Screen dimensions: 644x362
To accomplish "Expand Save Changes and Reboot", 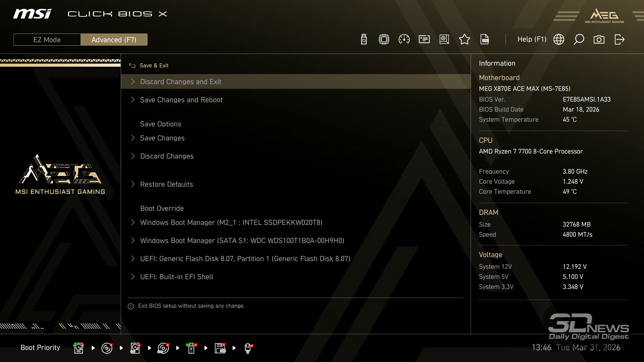I will click(x=181, y=100).
